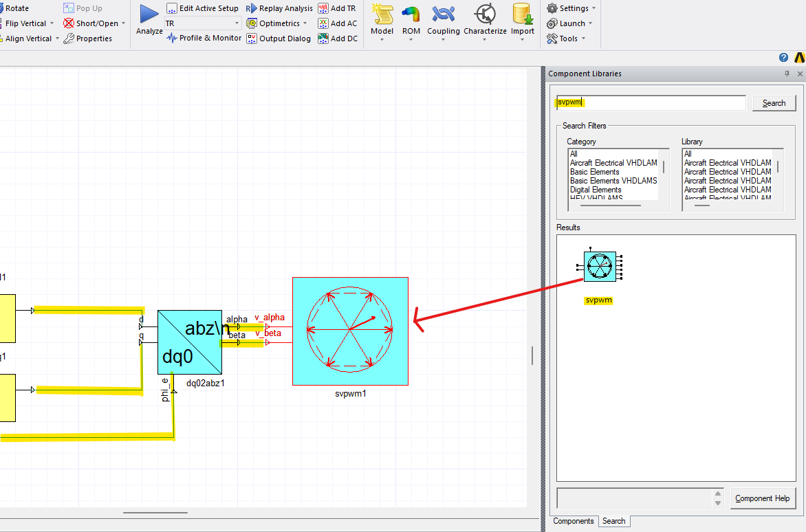This screenshot has height=532, width=806.
Task: Open Edit Active Setup
Action: (202, 8)
